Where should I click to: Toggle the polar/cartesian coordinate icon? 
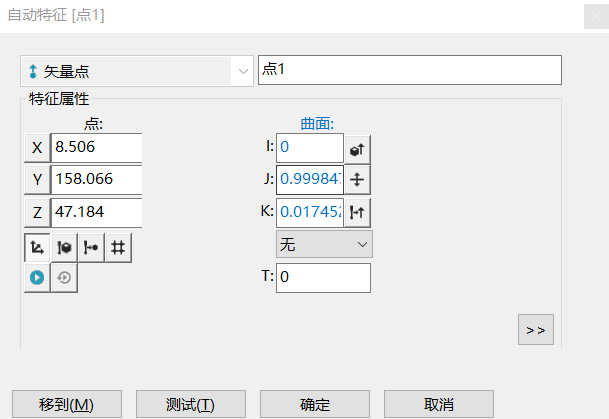pyautogui.click(x=37, y=247)
